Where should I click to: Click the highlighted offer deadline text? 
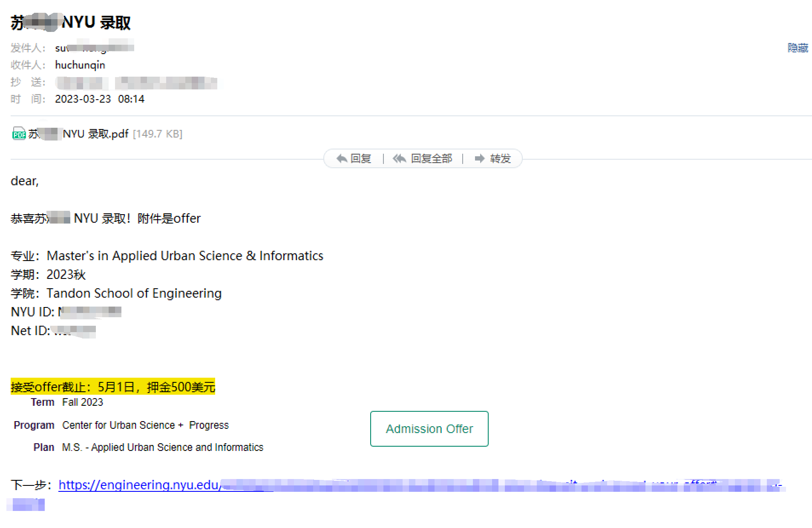point(113,387)
